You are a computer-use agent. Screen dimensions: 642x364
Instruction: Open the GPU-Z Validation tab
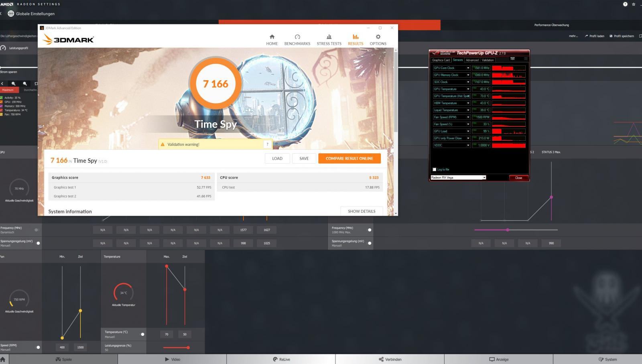pos(488,60)
